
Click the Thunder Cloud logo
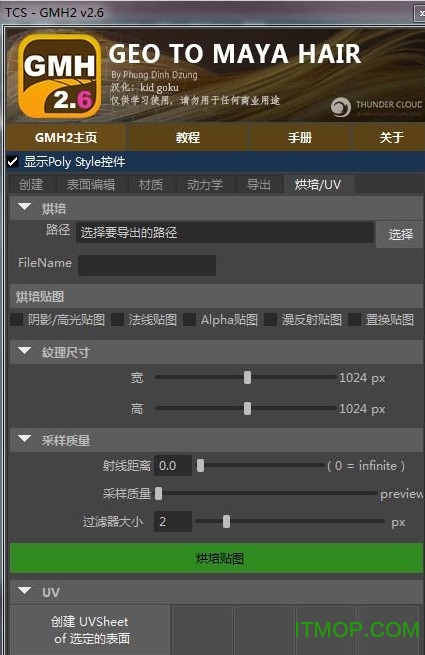[376, 106]
